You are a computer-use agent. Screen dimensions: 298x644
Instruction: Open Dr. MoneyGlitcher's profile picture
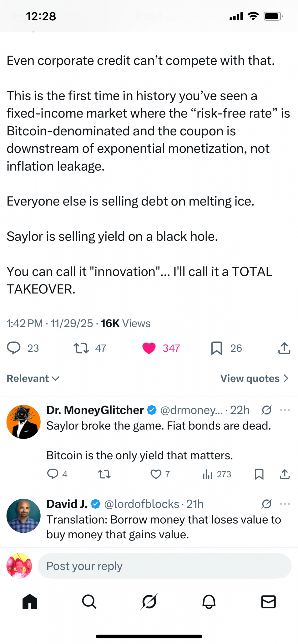23,422
